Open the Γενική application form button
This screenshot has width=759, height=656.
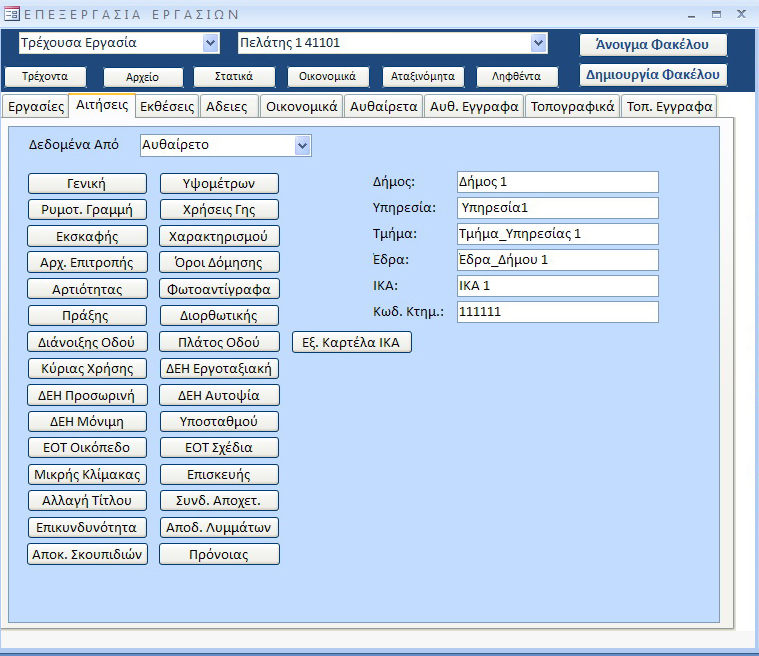click(x=87, y=183)
